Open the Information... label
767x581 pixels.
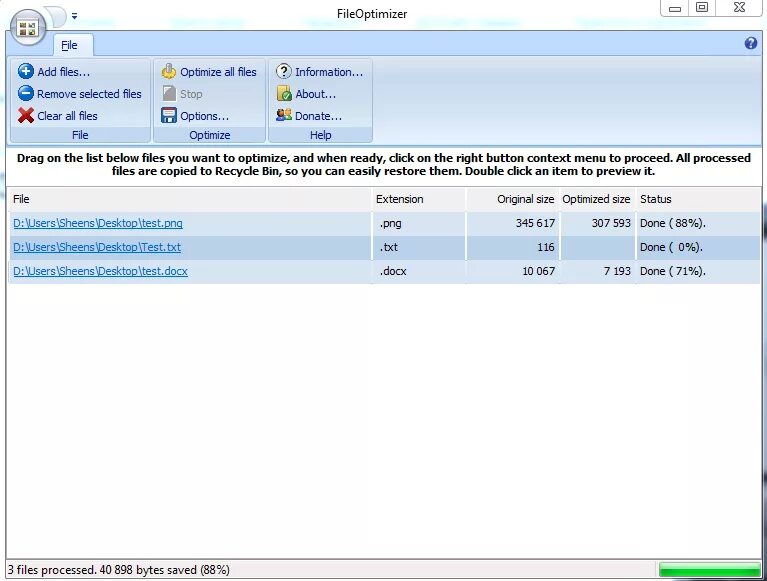[329, 72]
